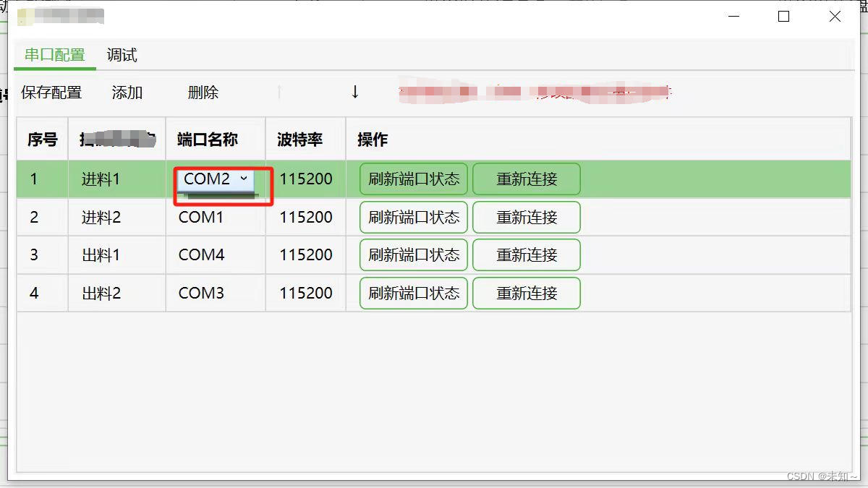Image resolution: width=868 pixels, height=488 pixels.
Task: Click 保存配置 to save settings
Action: [50, 92]
